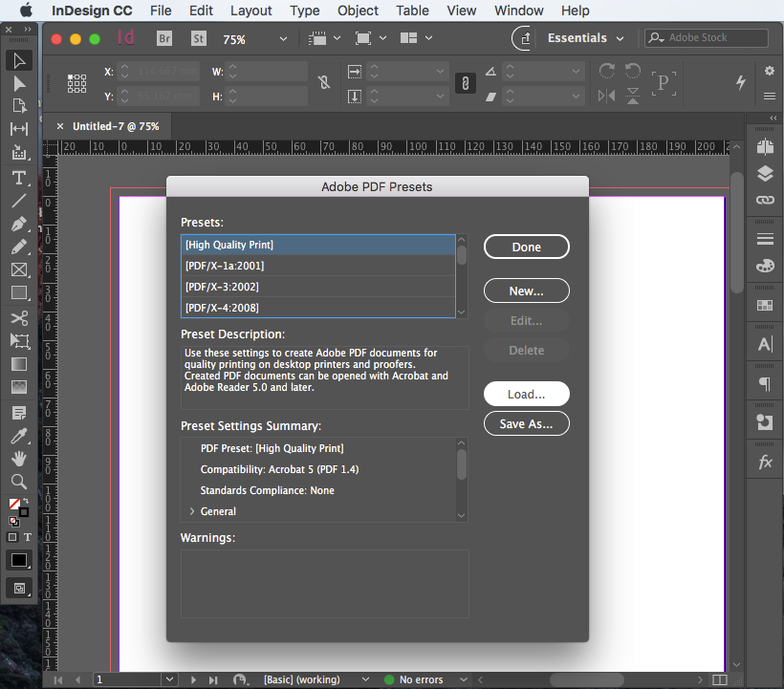Toggle formatting affects text button

tap(28, 537)
